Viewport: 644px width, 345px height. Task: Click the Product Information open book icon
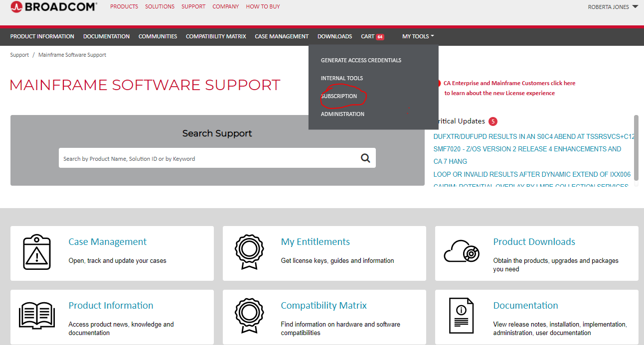(x=36, y=316)
